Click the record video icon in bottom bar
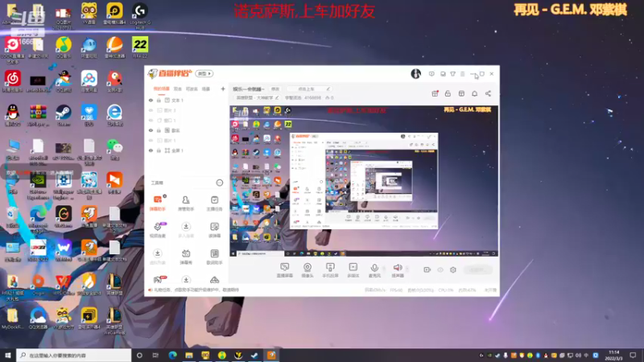 tap(427, 269)
